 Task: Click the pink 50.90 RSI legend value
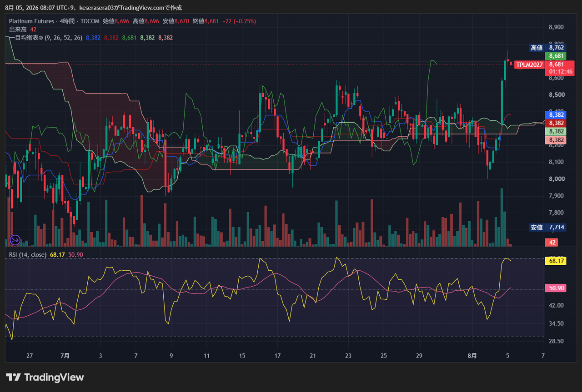pos(75,255)
